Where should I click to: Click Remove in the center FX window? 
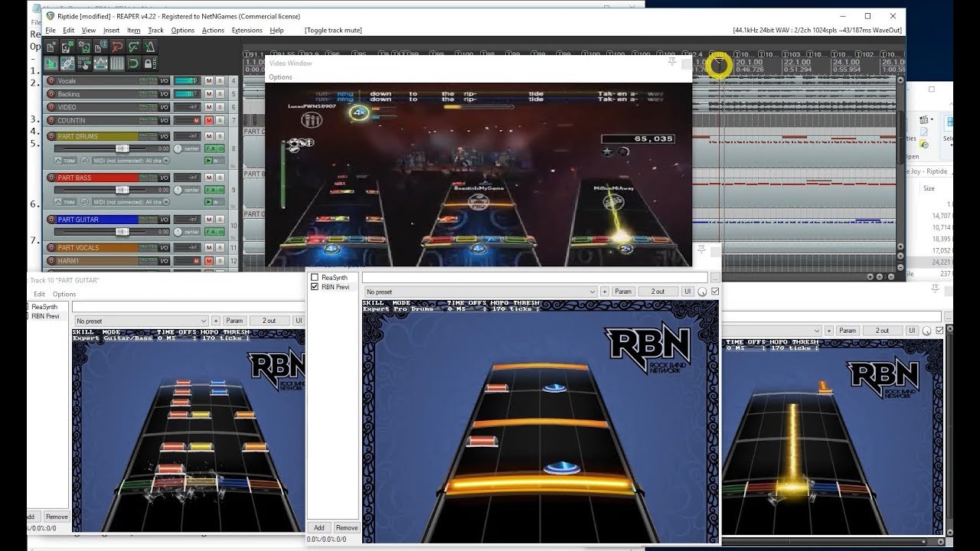[x=346, y=527]
